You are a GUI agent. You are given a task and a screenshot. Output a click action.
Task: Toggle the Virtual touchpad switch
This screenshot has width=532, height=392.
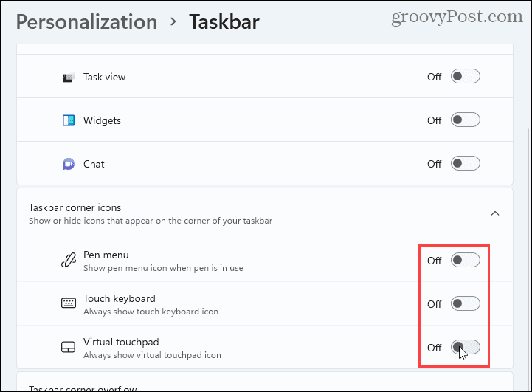click(x=465, y=347)
